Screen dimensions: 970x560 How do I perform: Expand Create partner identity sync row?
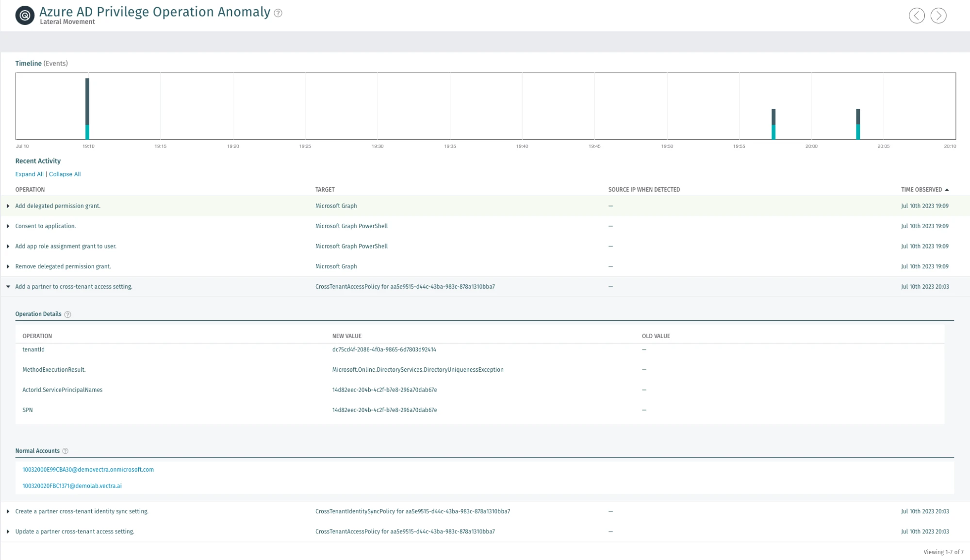click(x=8, y=511)
